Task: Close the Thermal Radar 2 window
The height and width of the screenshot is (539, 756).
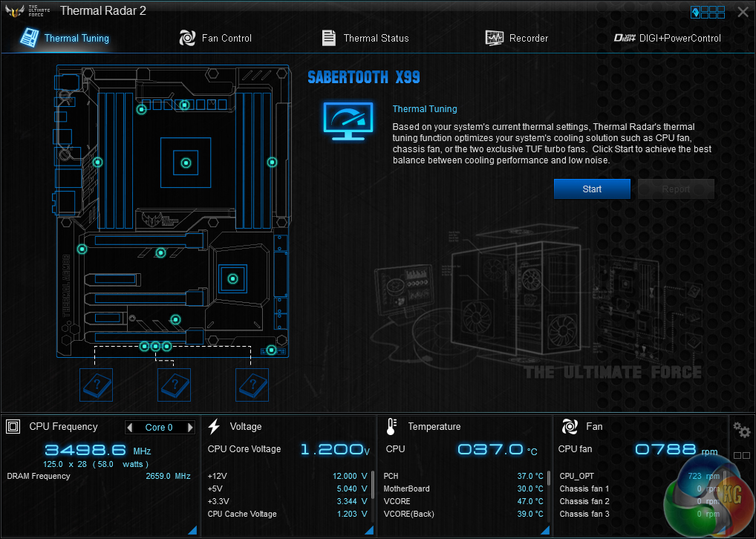Action: point(743,12)
